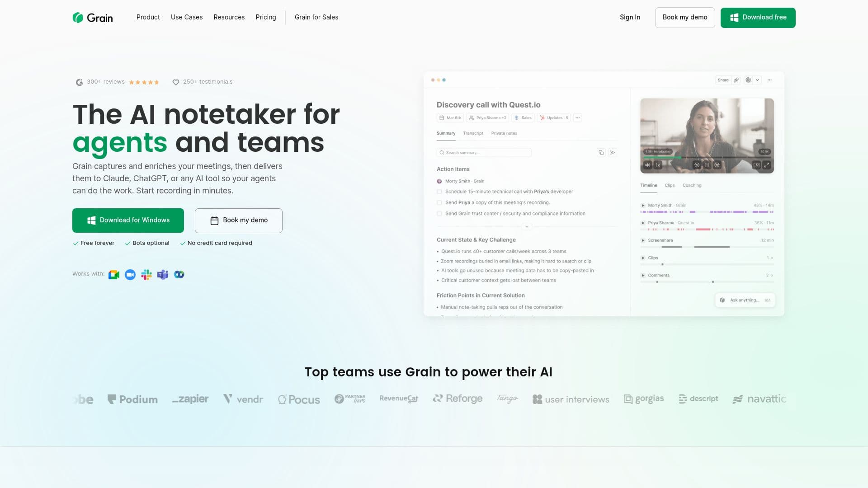Image resolution: width=868 pixels, height=488 pixels.
Task: Open the Pricing page link
Action: coord(266,17)
